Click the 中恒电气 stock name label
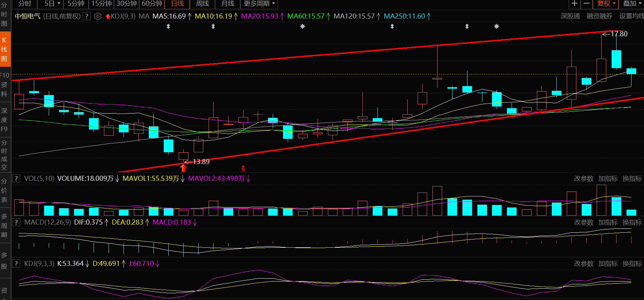This screenshot has width=644, height=300. point(27,16)
